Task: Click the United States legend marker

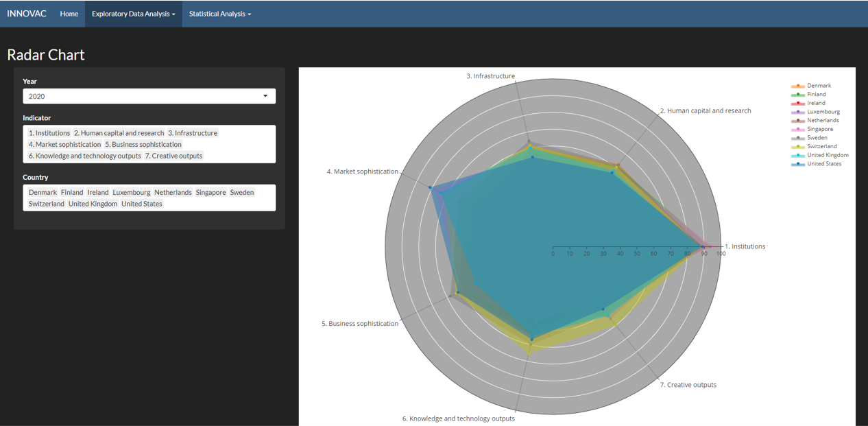Action: pyautogui.click(x=797, y=164)
